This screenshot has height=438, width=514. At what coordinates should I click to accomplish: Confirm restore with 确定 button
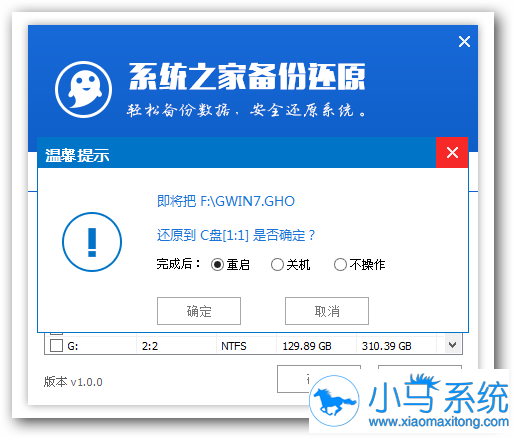click(x=199, y=311)
